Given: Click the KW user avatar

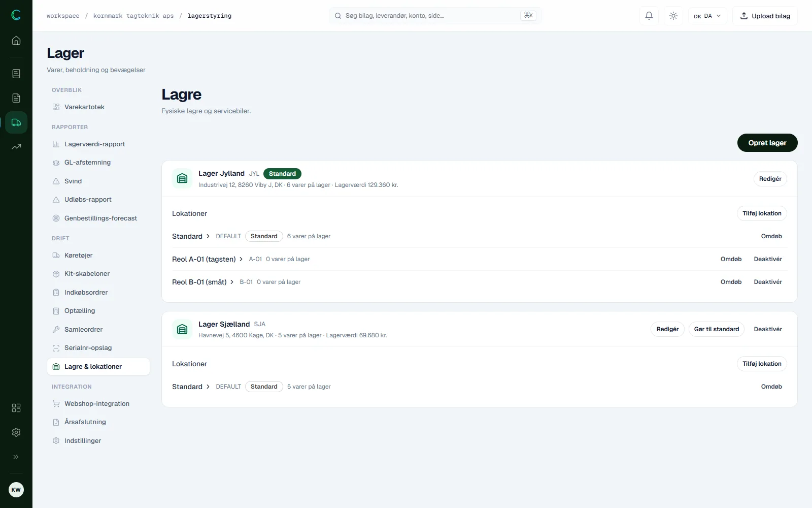Looking at the screenshot, I should point(16,490).
